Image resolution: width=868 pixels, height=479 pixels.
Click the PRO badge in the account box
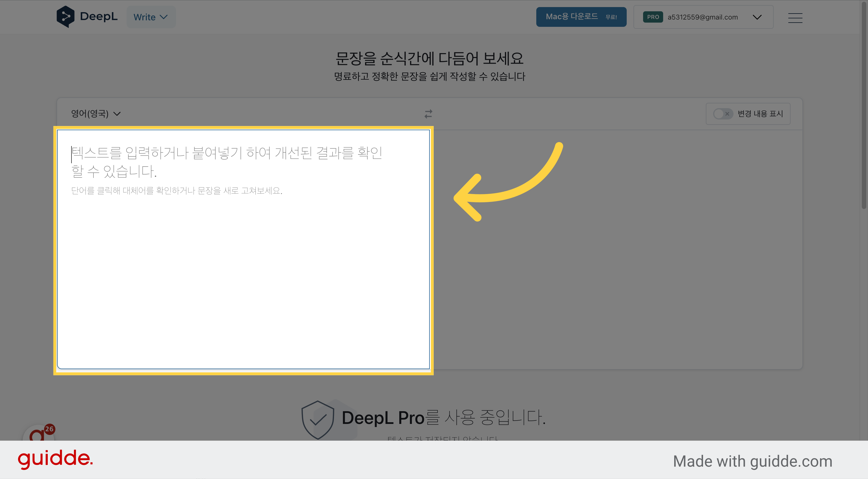coord(653,17)
